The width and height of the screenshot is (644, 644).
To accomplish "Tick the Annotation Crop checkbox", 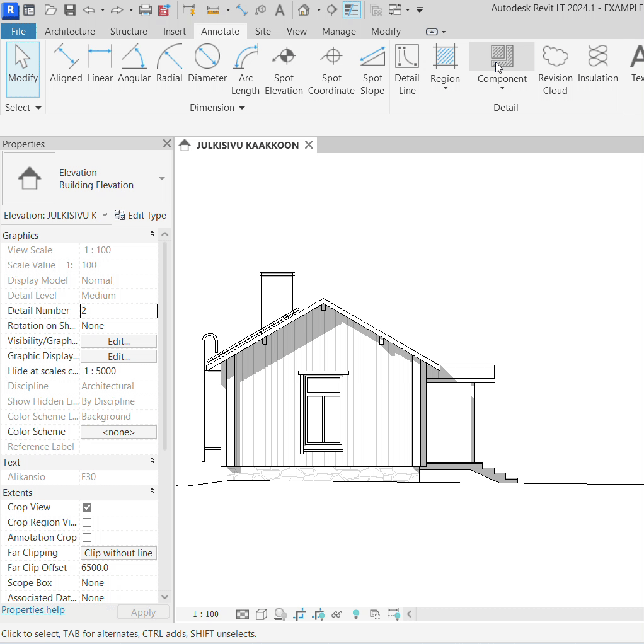I will click(x=87, y=538).
